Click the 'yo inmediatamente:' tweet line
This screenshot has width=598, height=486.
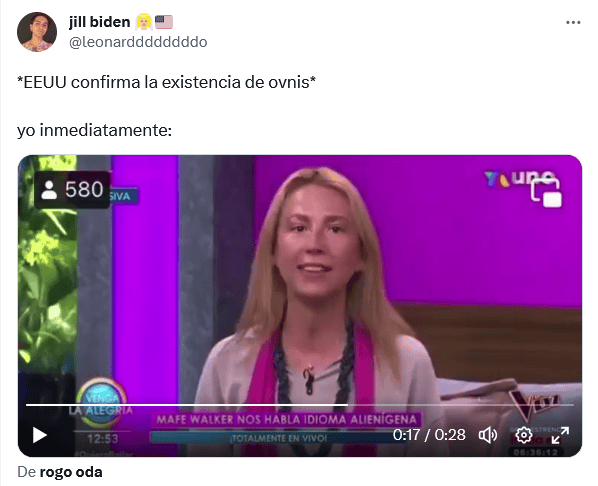95,130
